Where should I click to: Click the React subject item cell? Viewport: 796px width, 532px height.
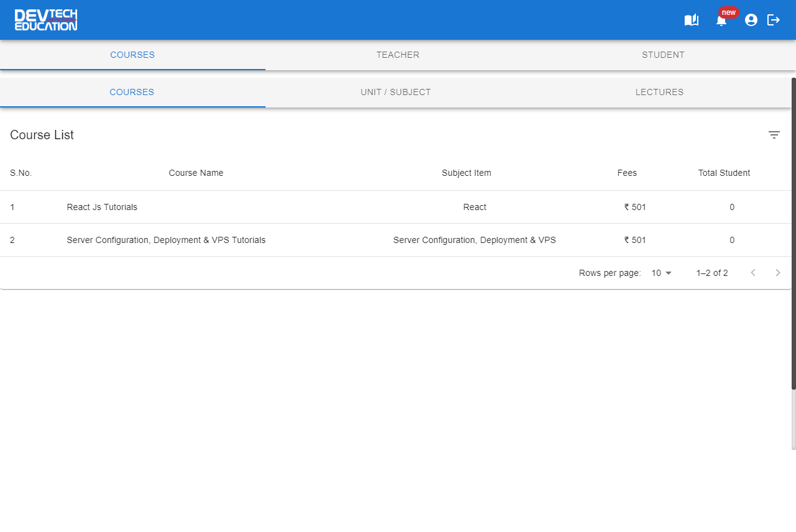pyautogui.click(x=474, y=207)
